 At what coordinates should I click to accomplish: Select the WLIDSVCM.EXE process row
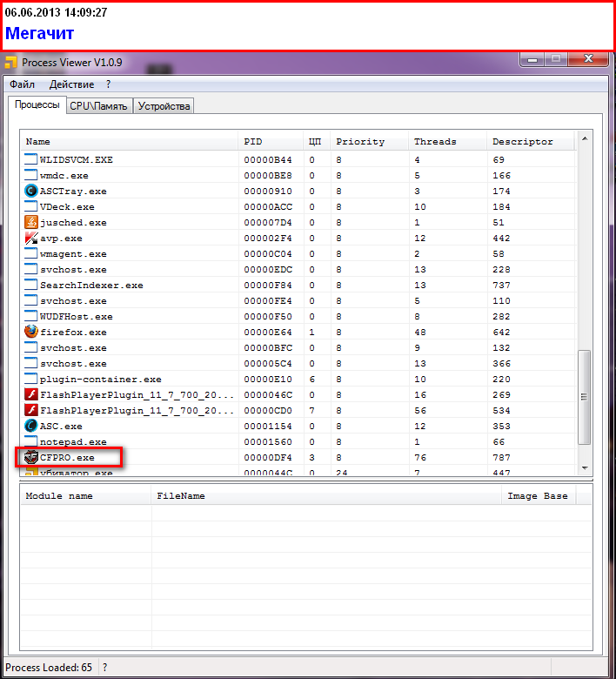click(x=298, y=160)
